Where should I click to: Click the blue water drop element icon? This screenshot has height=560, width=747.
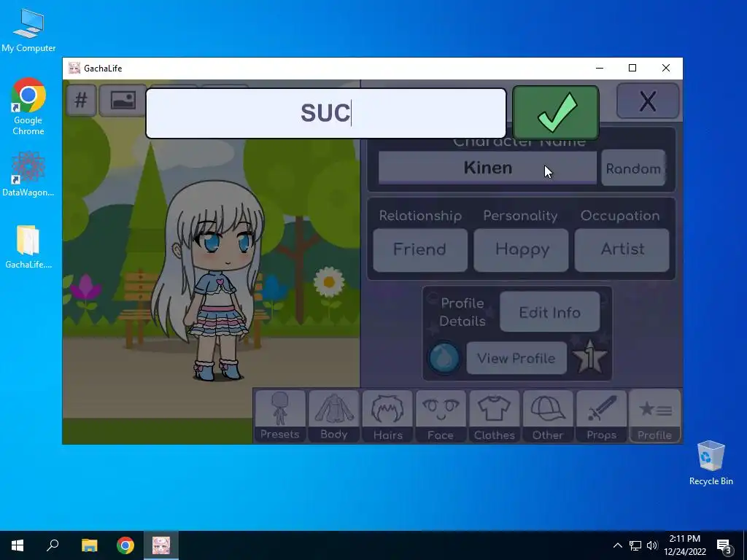tap(444, 357)
